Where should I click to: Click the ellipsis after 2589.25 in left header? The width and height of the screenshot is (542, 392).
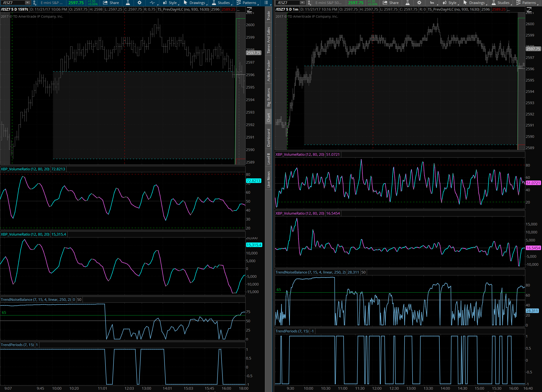click(x=238, y=10)
